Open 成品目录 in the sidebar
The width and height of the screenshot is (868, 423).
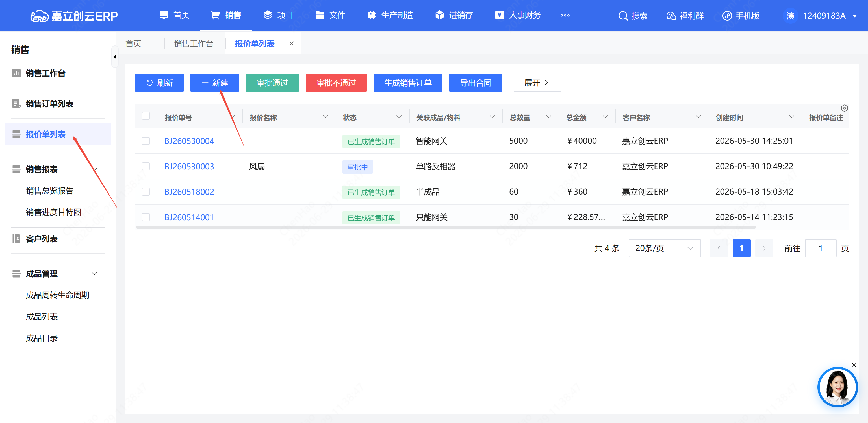click(42, 338)
